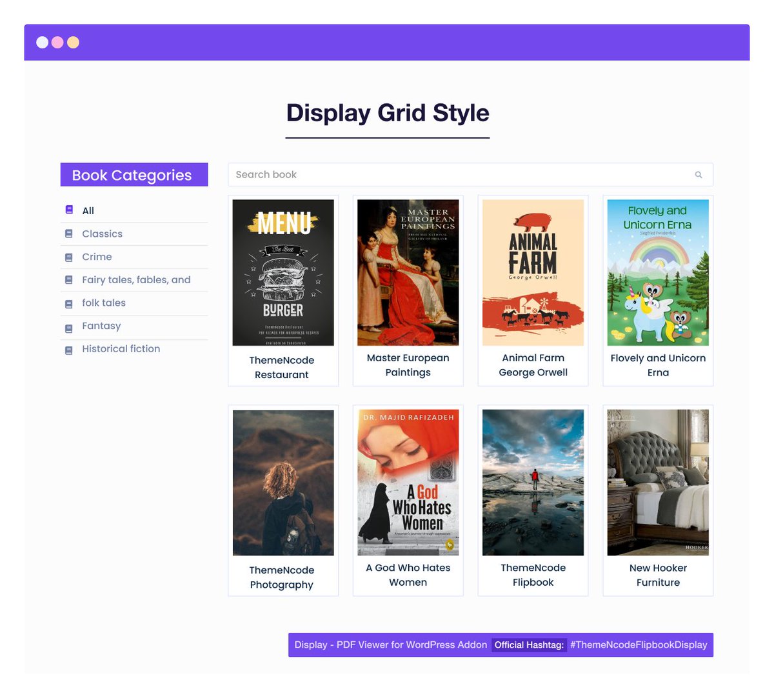Click the book icon beside Historical fiction
This screenshot has width=774, height=700.
click(69, 350)
